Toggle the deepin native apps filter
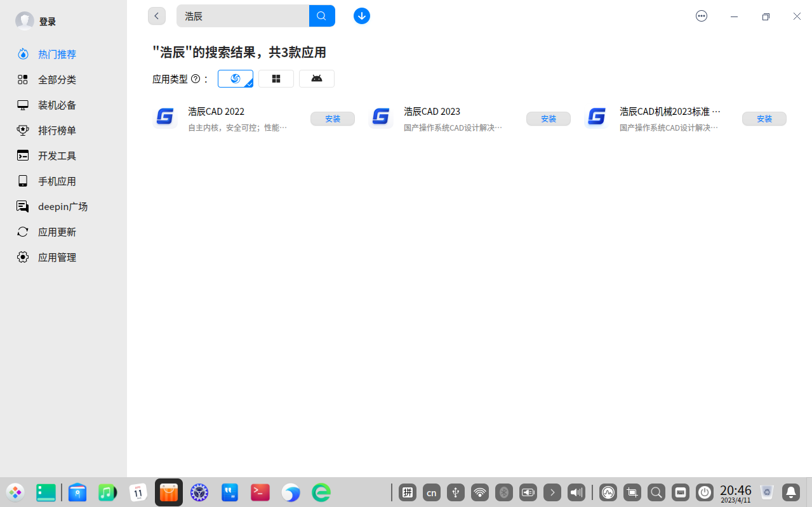 (236, 78)
